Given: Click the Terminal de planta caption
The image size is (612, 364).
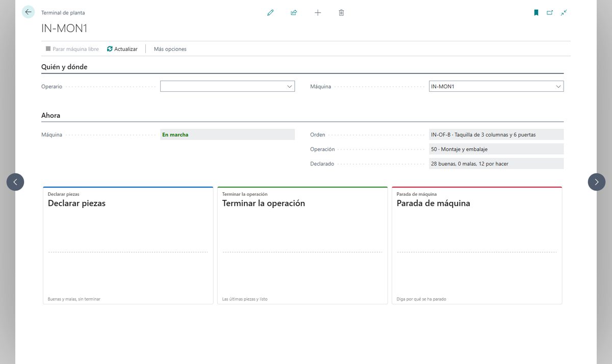Looking at the screenshot, I should (63, 13).
